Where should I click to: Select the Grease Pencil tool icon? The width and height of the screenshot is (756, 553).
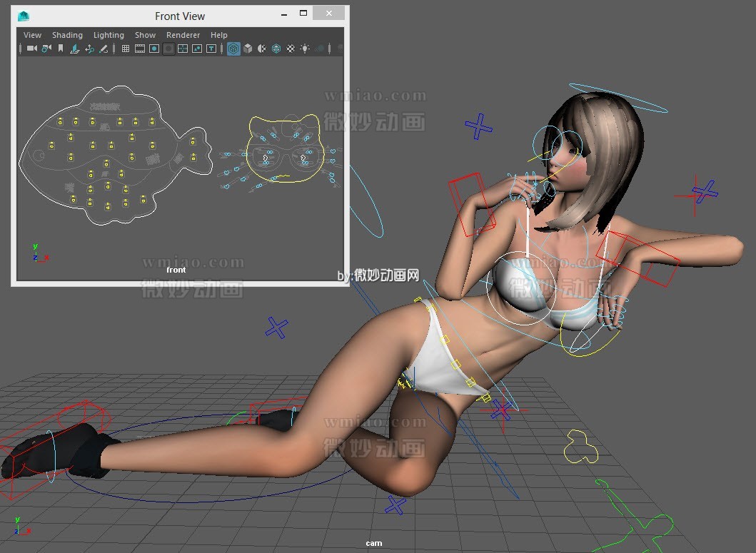pyautogui.click(x=103, y=49)
